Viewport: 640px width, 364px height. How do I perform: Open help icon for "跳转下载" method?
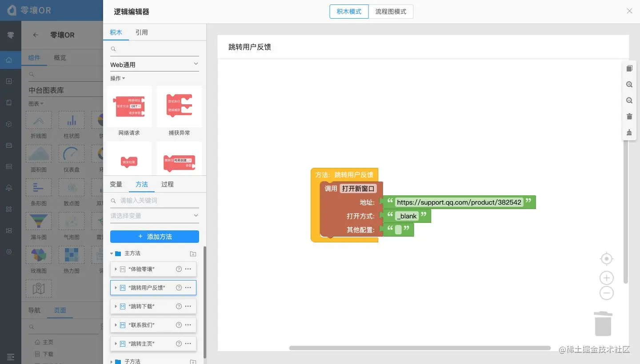pyautogui.click(x=179, y=306)
